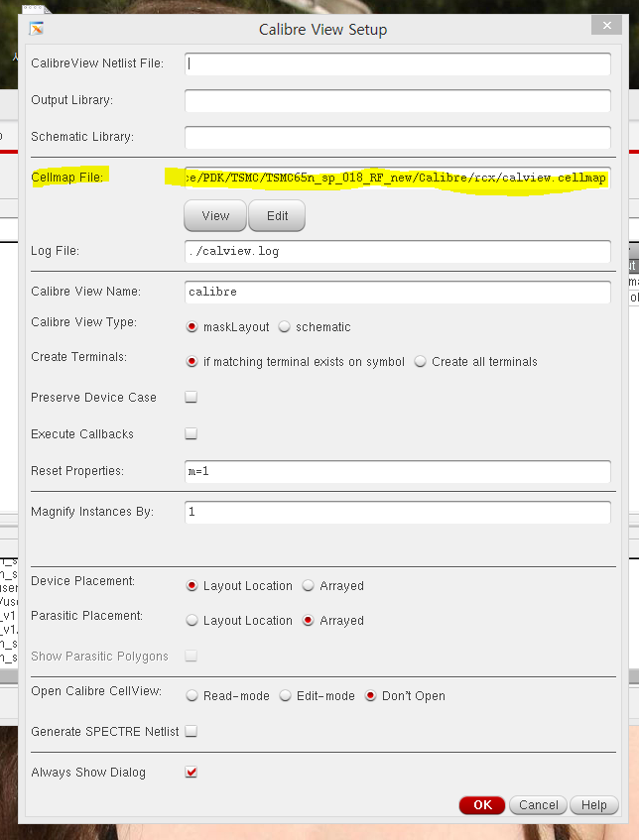
Task: Choose Don't Open for Calibre CellView
Action: (x=370, y=695)
